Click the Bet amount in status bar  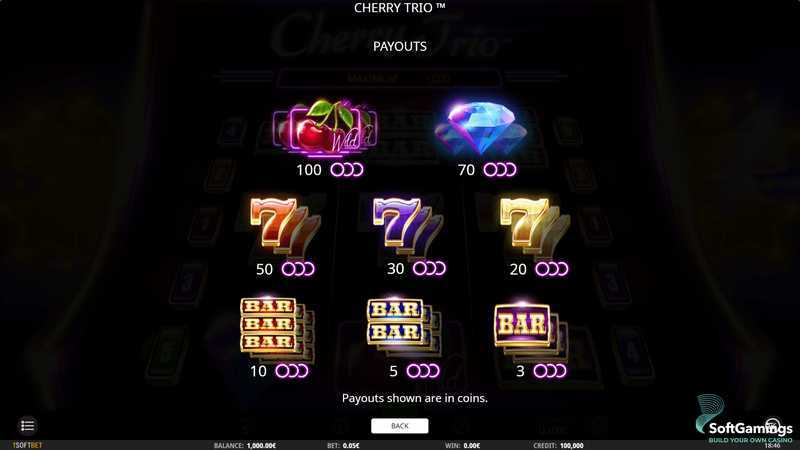[x=343, y=445]
